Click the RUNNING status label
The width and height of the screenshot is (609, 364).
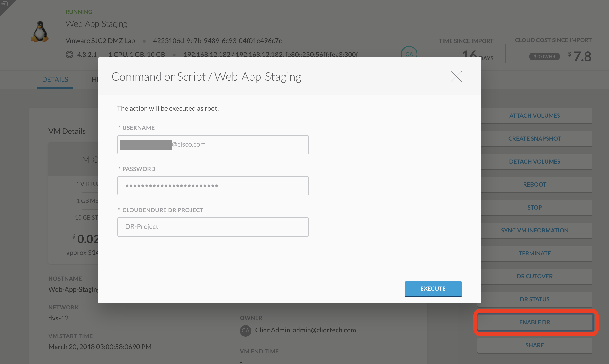(79, 12)
